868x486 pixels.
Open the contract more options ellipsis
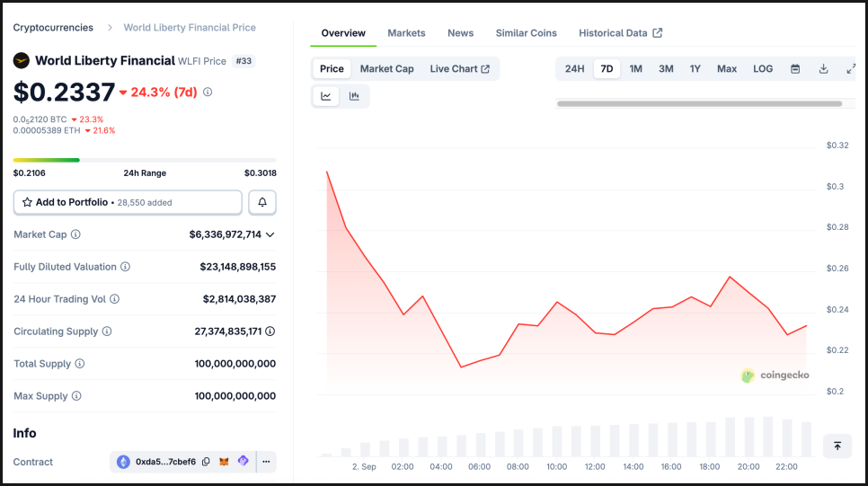tap(266, 462)
